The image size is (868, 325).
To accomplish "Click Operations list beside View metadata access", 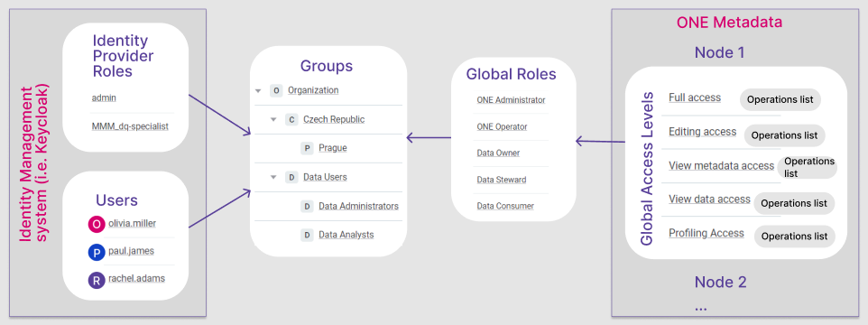I will tap(808, 167).
